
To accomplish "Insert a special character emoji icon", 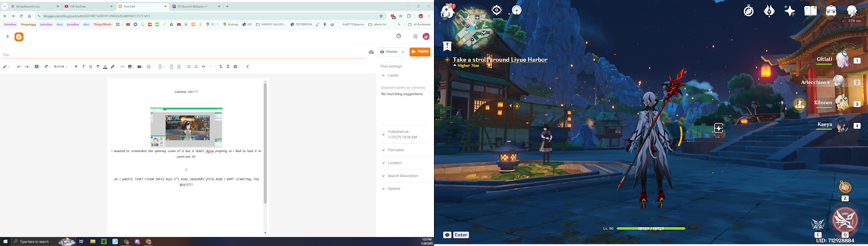I will [149, 67].
